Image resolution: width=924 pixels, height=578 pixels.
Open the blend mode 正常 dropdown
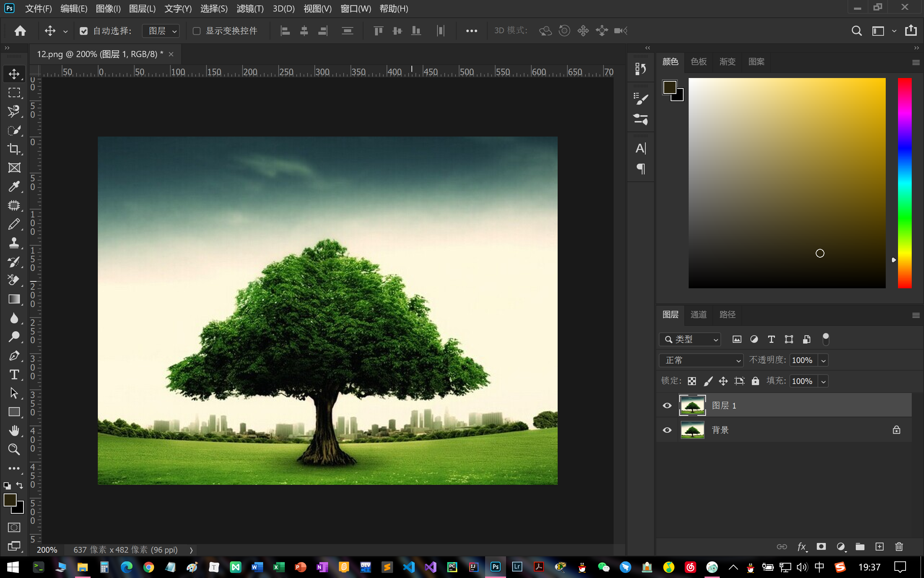click(x=701, y=360)
